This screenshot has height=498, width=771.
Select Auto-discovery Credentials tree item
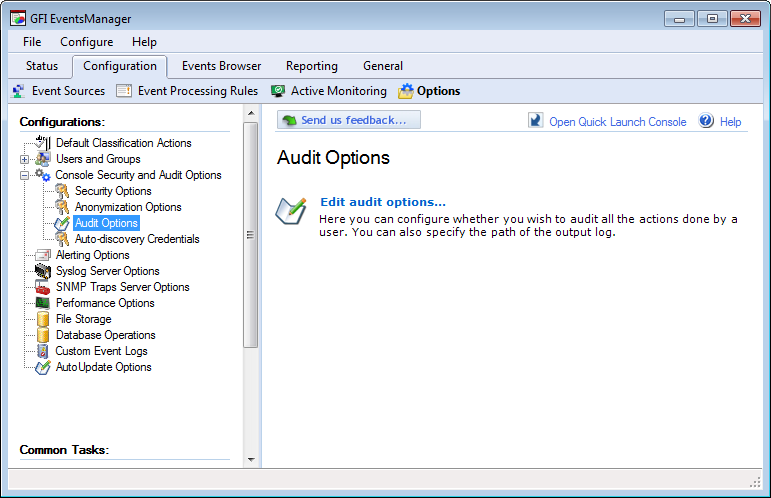point(137,239)
